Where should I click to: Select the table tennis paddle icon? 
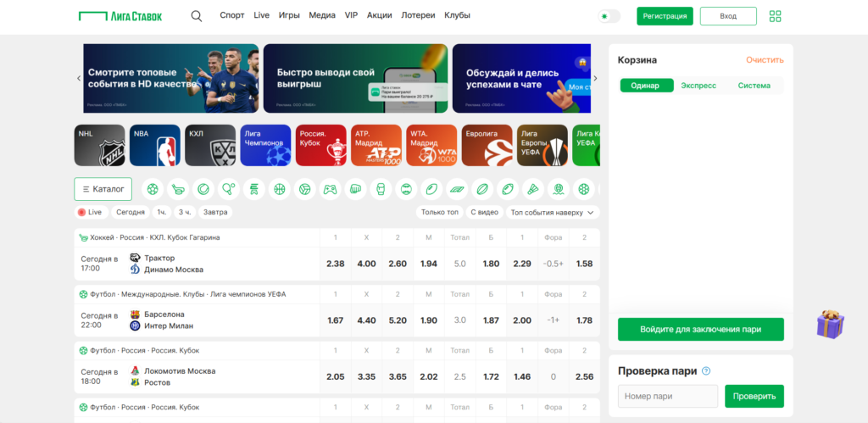click(229, 189)
